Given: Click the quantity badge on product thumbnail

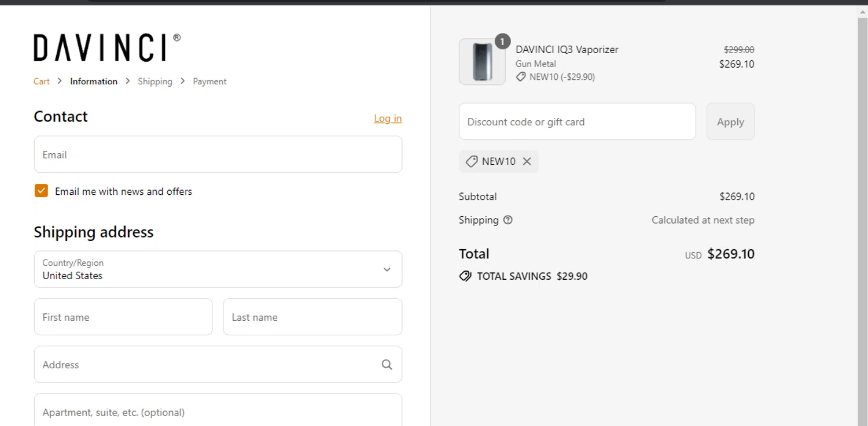Looking at the screenshot, I should click(x=502, y=42).
